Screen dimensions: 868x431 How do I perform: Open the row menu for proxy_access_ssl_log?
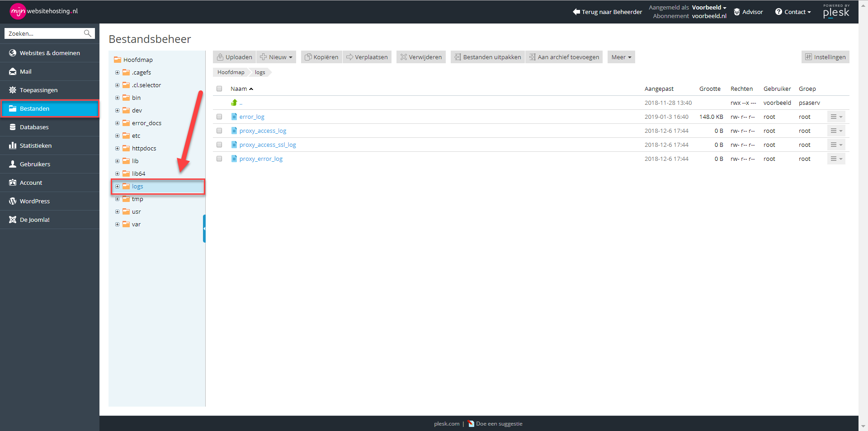(x=836, y=145)
